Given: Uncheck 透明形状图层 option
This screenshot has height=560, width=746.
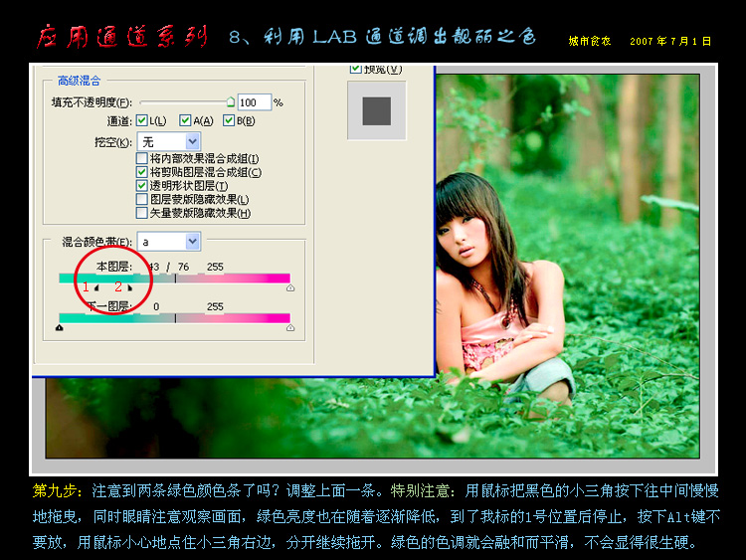Looking at the screenshot, I should (x=142, y=186).
